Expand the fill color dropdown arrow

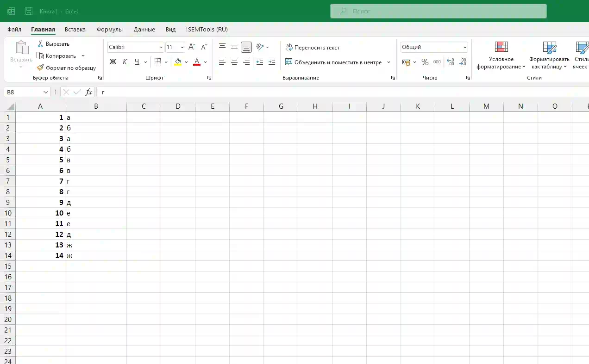(x=186, y=62)
